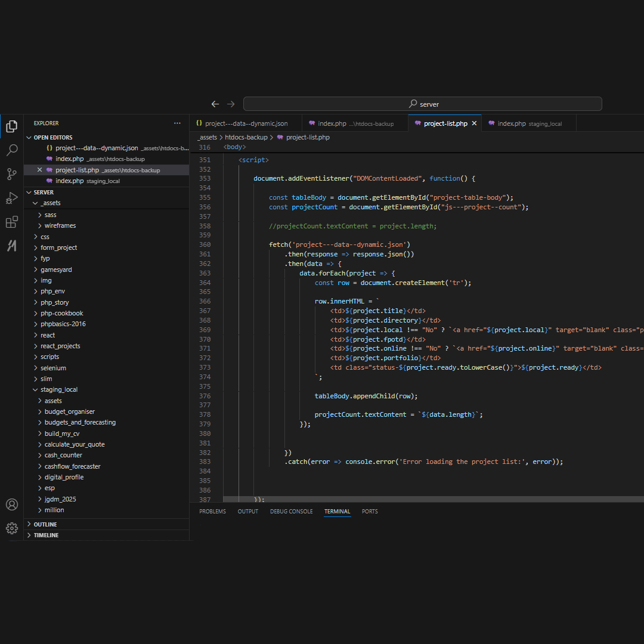This screenshot has height=644, width=644.
Task: Switch to project---data--dynamic.json tab
Action: point(246,123)
